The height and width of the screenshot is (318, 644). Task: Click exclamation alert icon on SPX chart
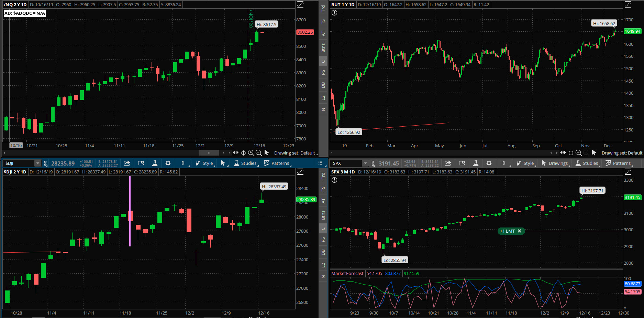point(334,180)
